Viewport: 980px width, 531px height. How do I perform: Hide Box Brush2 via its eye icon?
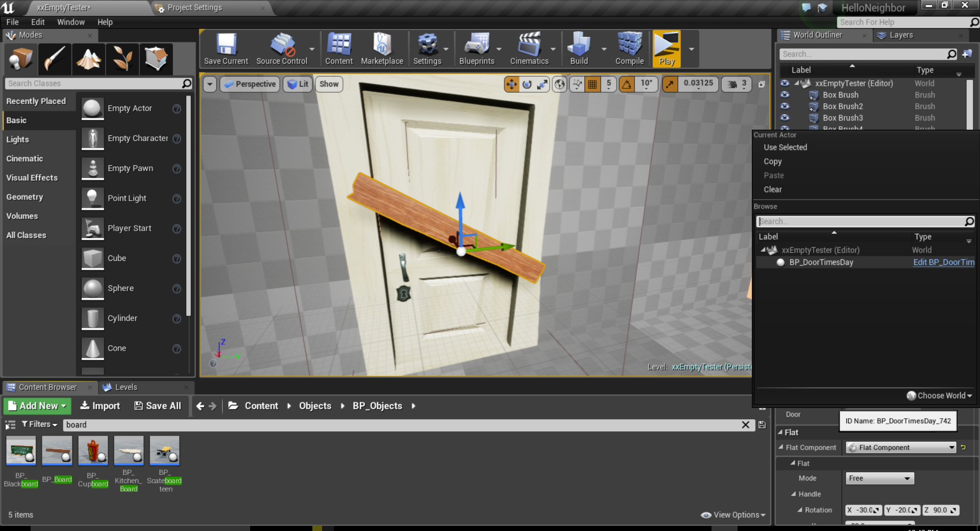tap(785, 106)
